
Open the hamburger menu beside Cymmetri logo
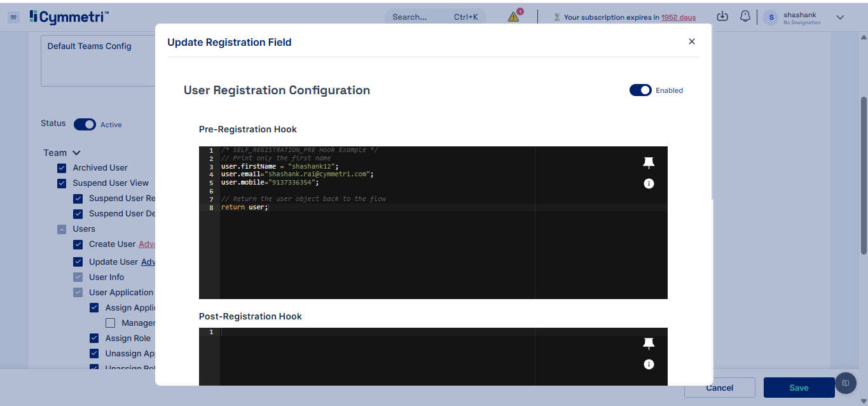click(13, 18)
